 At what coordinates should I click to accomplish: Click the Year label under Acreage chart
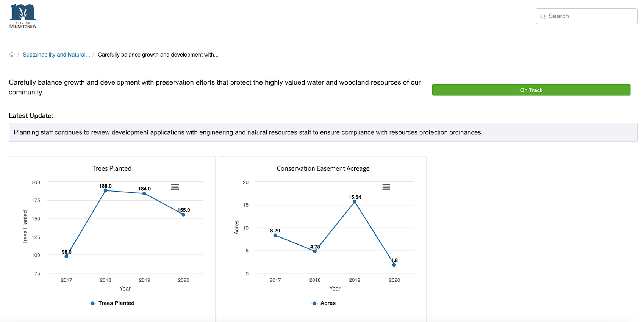point(335,289)
